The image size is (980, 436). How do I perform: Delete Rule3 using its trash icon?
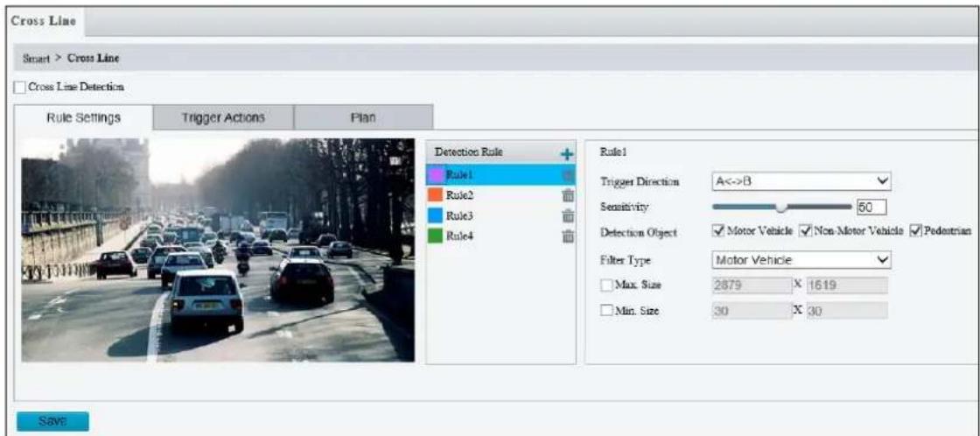568,215
